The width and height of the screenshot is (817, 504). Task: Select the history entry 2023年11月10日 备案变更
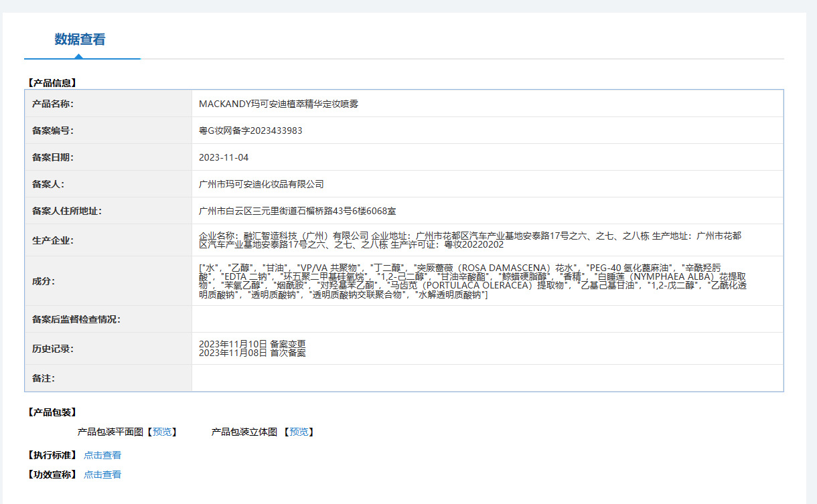coord(252,344)
